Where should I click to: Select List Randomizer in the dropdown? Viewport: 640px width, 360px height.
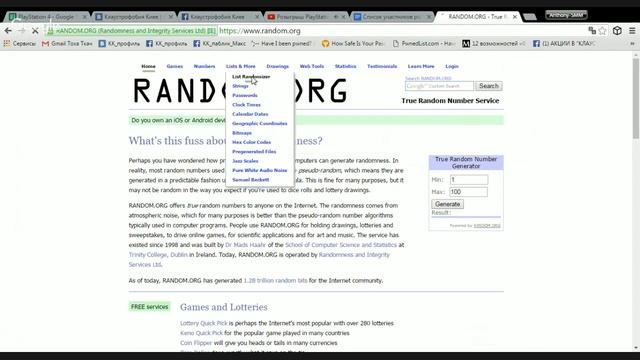(x=251, y=76)
